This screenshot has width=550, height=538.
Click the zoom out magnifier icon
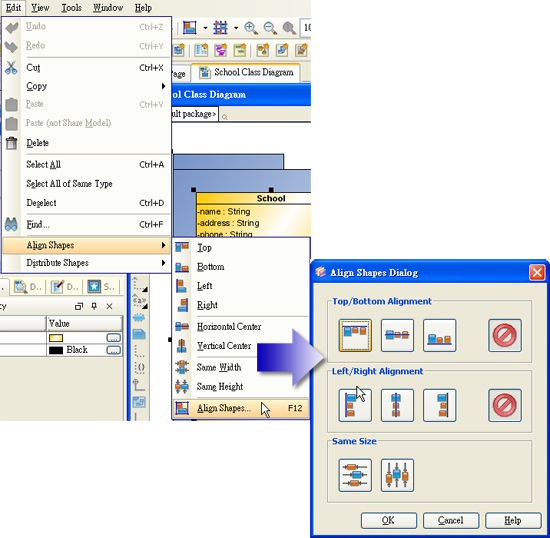(270, 28)
